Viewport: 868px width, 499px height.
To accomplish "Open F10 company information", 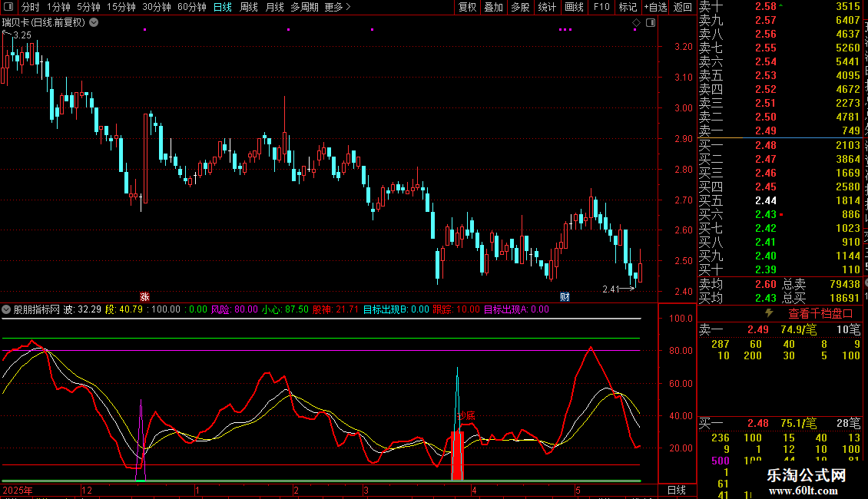I will (601, 7).
